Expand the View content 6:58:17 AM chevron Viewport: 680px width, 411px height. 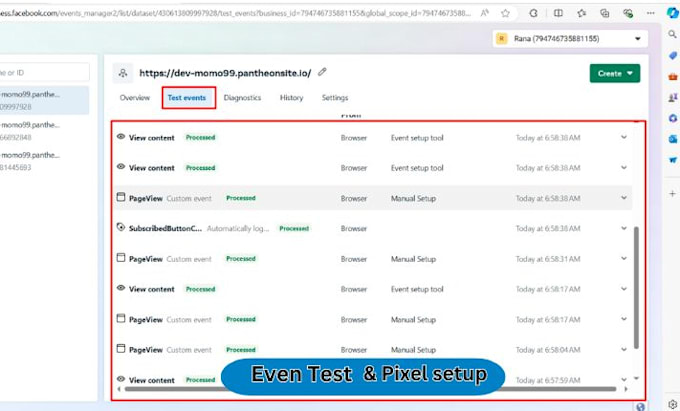tap(624, 289)
